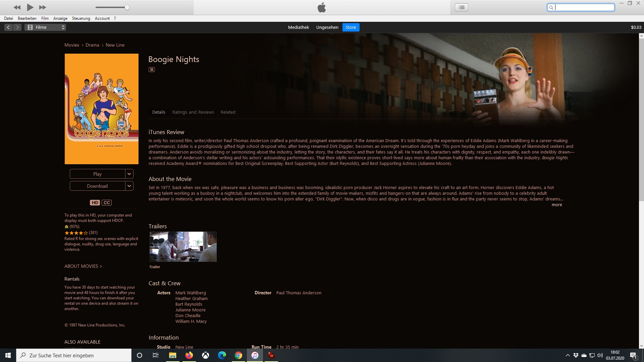Play the Boogie Nights trailer thumbnail
The width and height of the screenshot is (644, 362).
pos(183,247)
